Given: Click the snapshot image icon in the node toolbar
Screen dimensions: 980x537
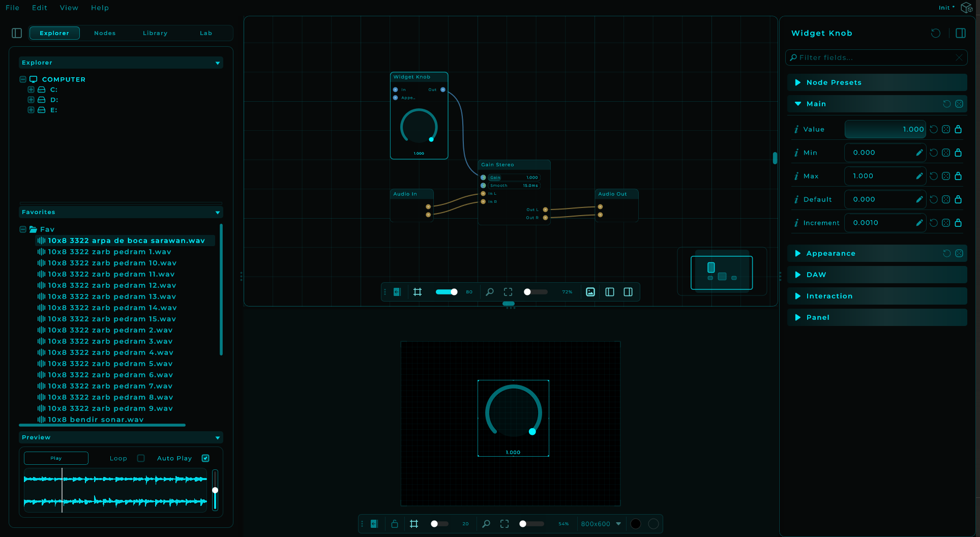Looking at the screenshot, I should click(x=590, y=292).
